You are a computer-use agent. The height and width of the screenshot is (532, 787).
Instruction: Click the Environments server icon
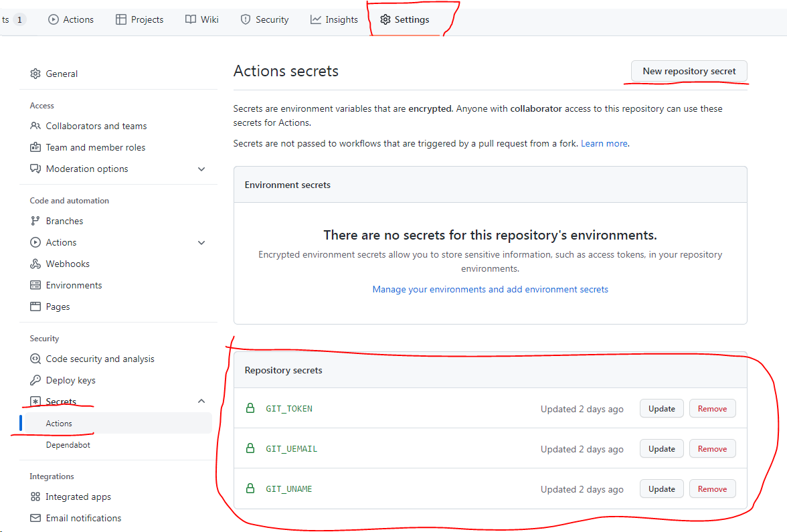pos(35,285)
